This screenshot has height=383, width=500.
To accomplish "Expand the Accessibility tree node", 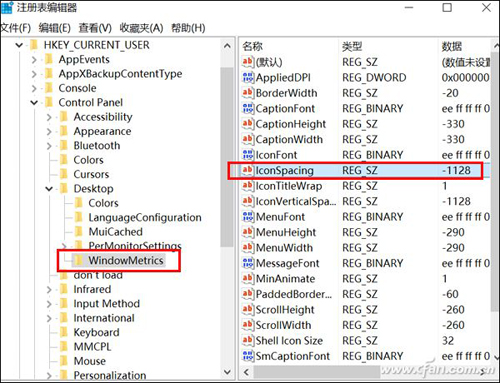I will pyautogui.click(x=49, y=117).
